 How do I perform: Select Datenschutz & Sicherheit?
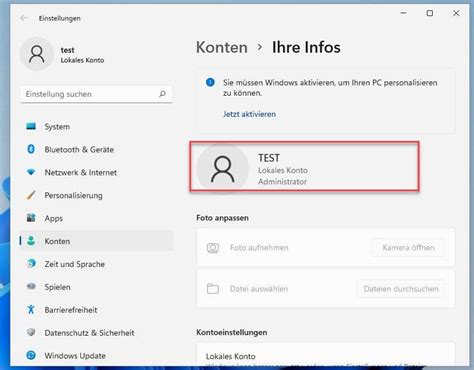coord(96,333)
